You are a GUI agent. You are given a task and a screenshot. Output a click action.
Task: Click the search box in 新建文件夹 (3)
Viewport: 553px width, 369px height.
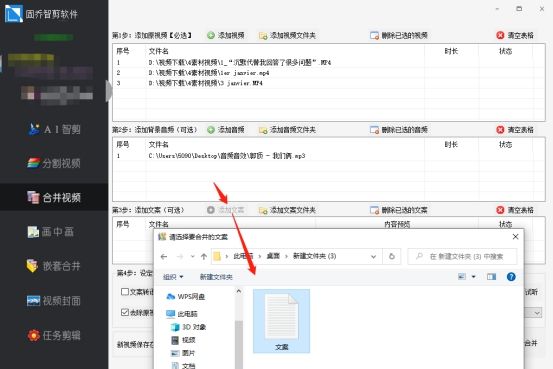[x=462, y=256]
